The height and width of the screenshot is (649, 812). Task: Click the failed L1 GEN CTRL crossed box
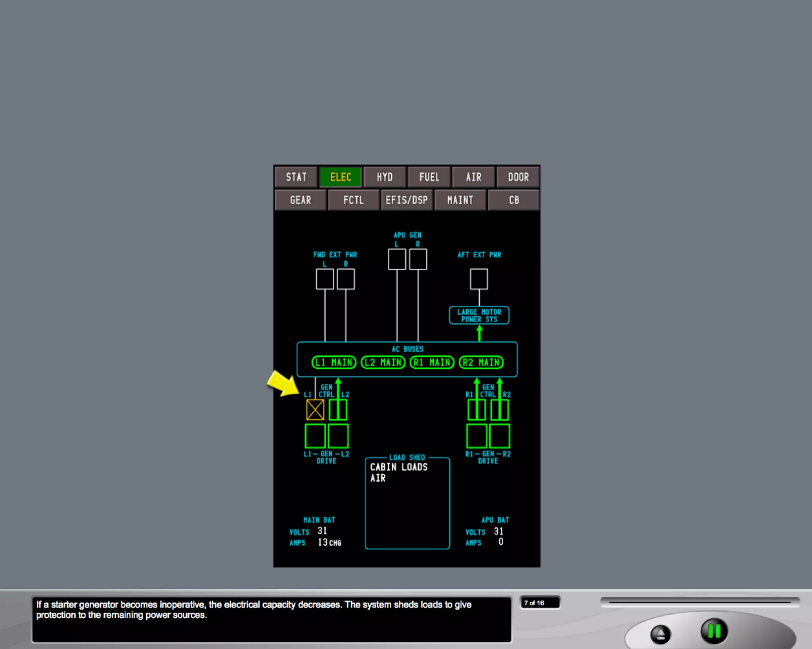click(315, 410)
